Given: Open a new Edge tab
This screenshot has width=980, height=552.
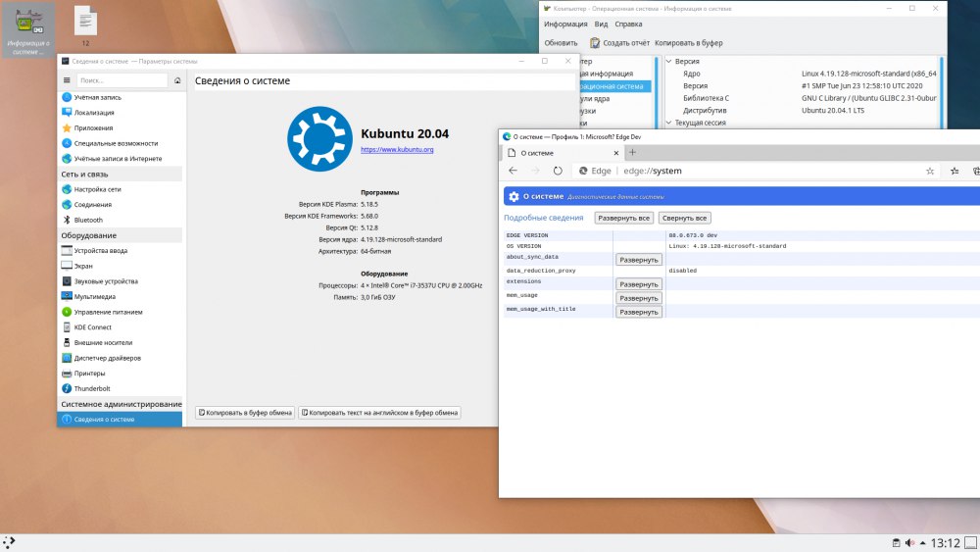Looking at the screenshot, I should [632, 153].
